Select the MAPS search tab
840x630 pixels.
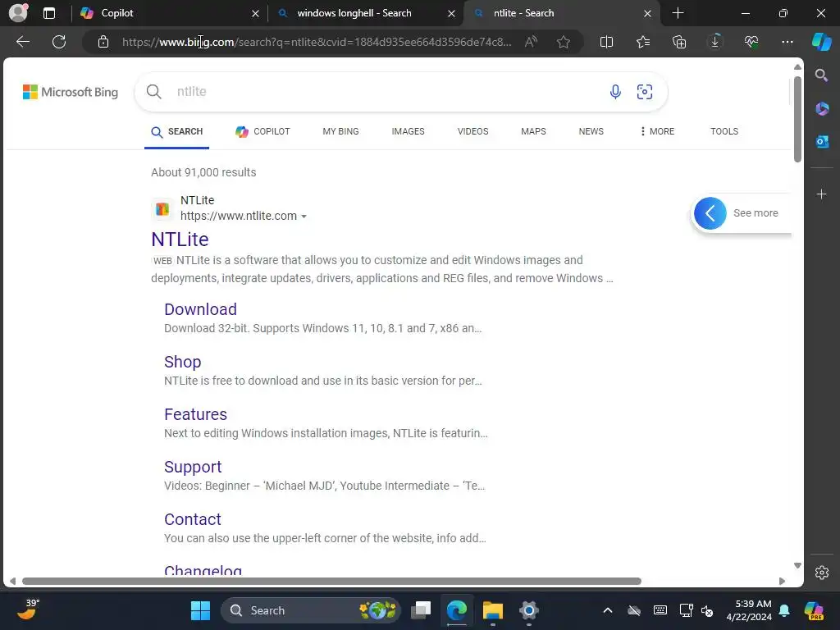coord(533,131)
